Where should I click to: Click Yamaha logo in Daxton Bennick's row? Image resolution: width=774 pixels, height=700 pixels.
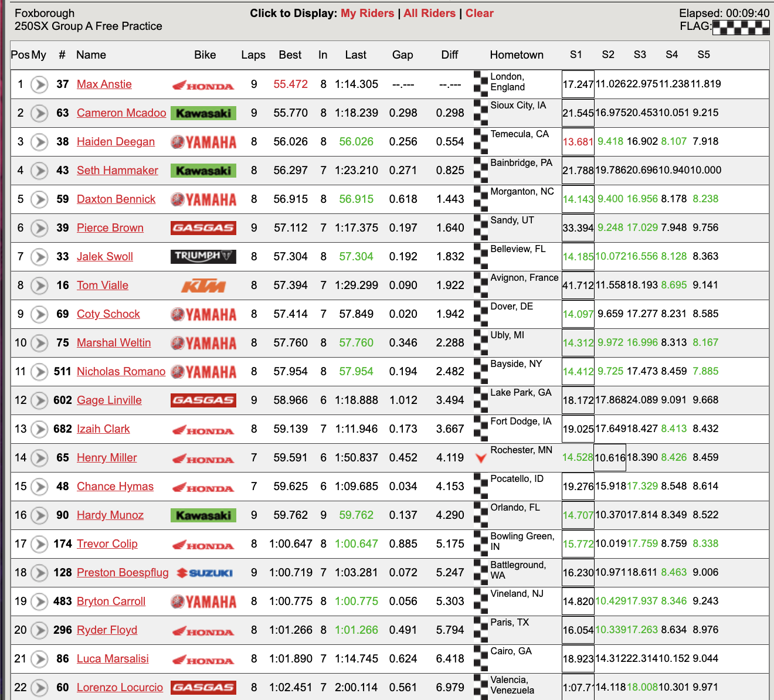click(203, 199)
